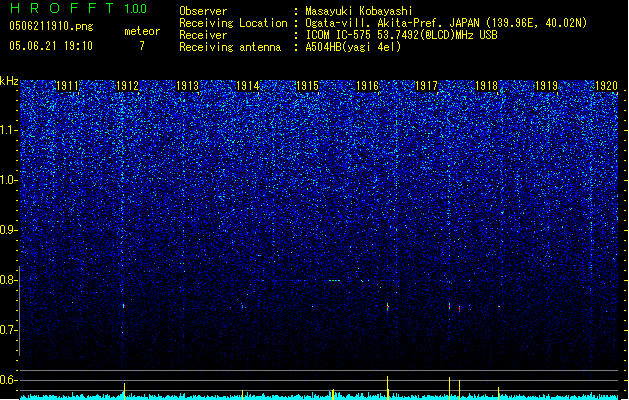Click the 1918 time axis label
The width and height of the screenshot is (629, 400).
(x=487, y=86)
